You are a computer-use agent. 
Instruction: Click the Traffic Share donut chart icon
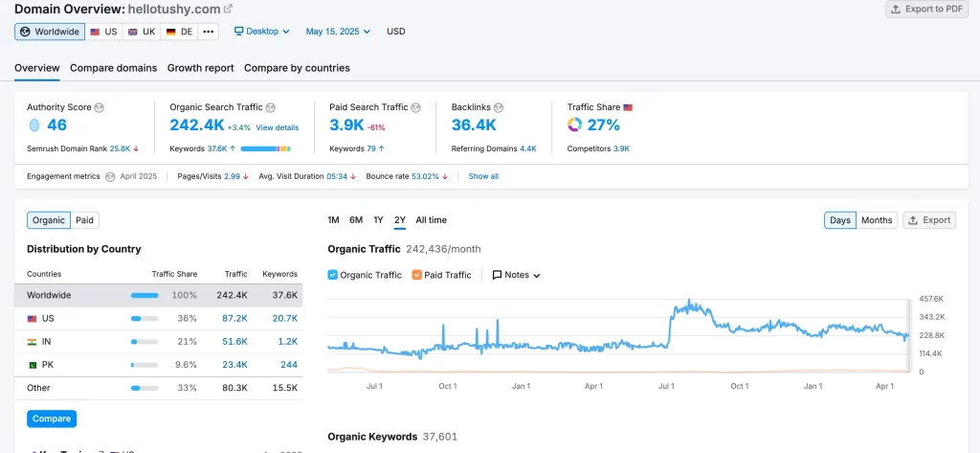575,125
